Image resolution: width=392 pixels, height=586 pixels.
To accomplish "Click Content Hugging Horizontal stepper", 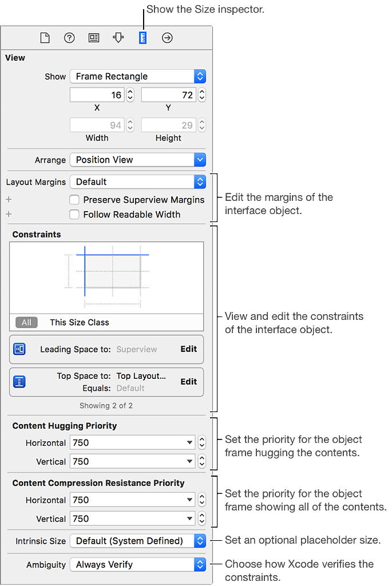I will (x=202, y=442).
